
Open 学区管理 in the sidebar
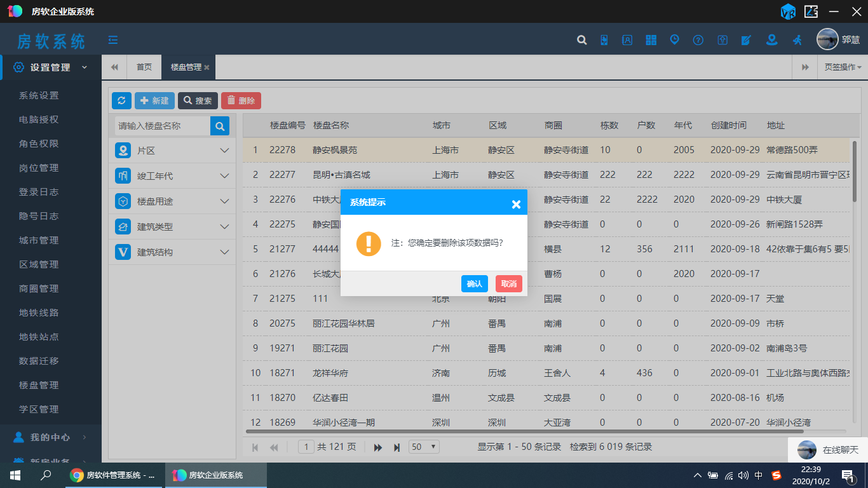39,409
